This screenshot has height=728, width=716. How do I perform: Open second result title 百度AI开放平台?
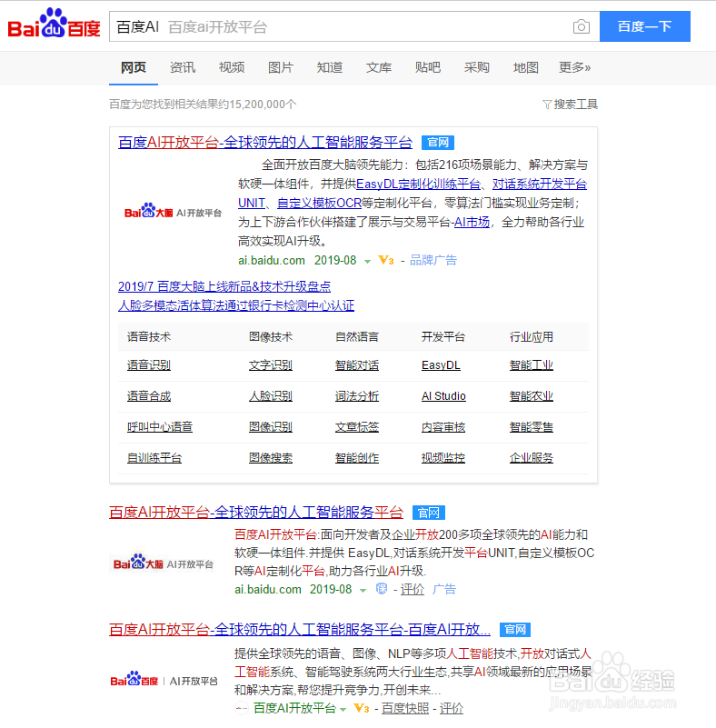click(255, 512)
